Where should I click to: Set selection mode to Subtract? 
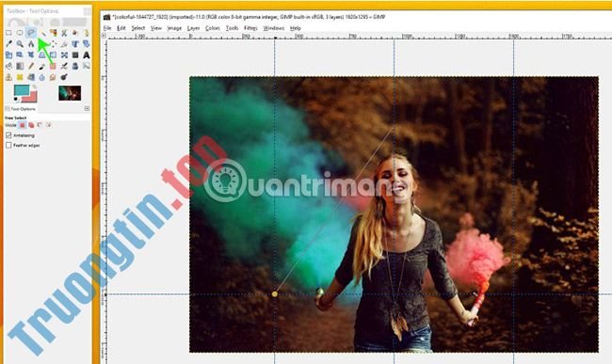click(40, 125)
